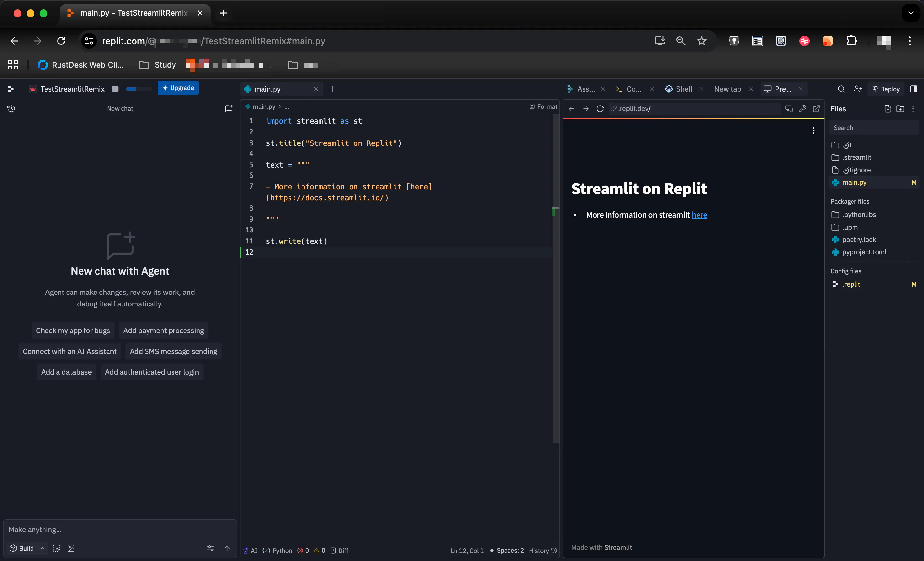
Task: Open file History in status bar
Action: coord(543,551)
